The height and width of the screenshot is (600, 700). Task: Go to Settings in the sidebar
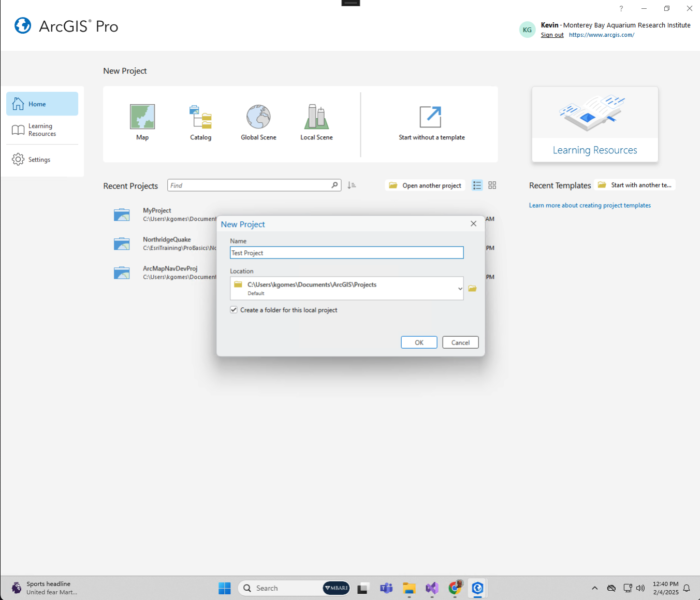[x=39, y=160]
